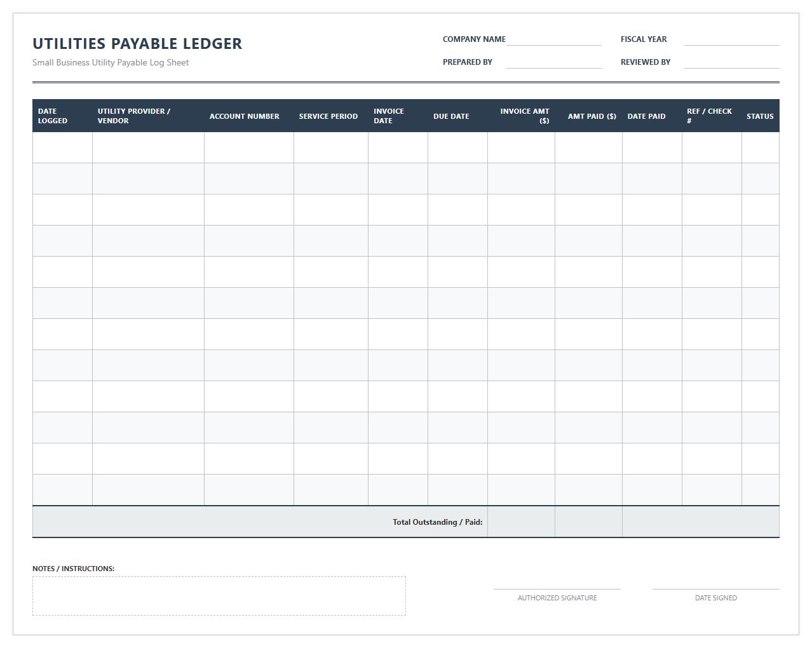Click the 'REF / CHECK #' column header
Screen dimensions: 812x648
tap(712, 116)
